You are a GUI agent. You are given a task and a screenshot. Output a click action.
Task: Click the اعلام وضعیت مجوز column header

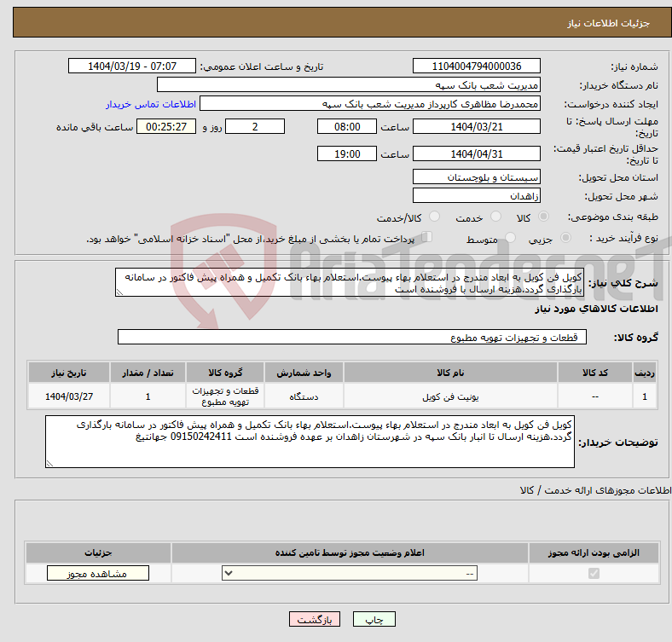coord(350,552)
